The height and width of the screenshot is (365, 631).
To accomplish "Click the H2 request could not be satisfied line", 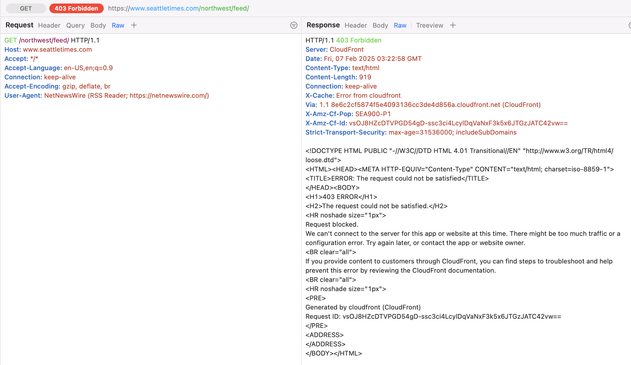I will click(376, 206).
